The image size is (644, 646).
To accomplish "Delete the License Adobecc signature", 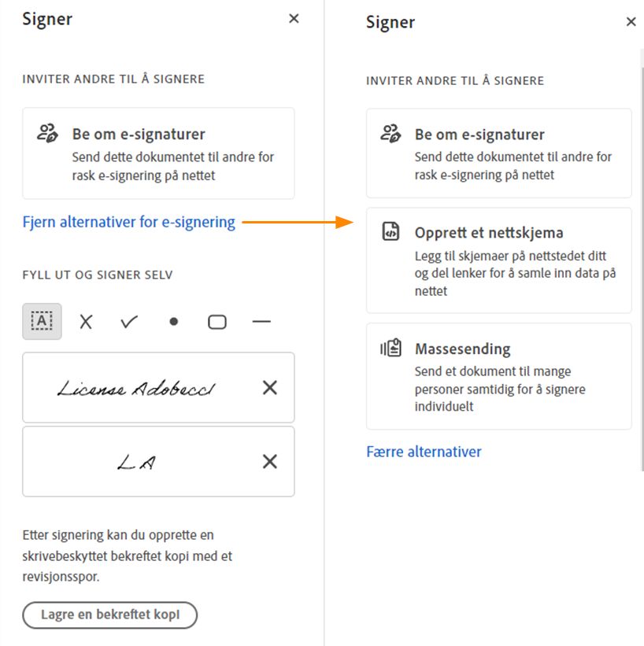I will coord(269,387).
